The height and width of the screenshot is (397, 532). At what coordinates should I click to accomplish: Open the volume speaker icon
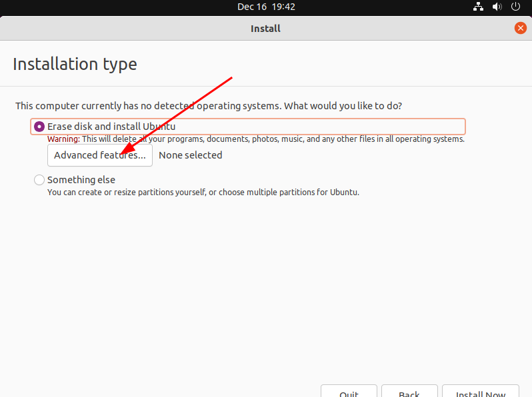pos(497,7)
